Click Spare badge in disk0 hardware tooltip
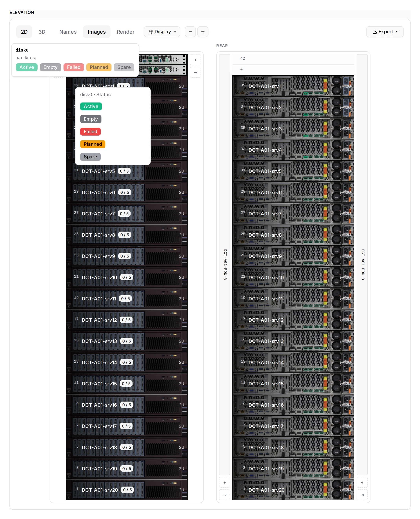Viewport: 420px width, 519px height. pos(124,67)
